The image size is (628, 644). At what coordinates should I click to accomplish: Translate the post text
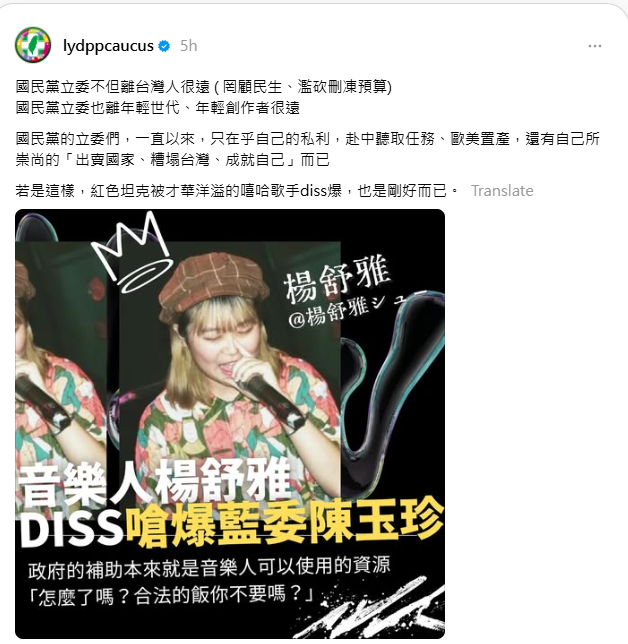[502, 191]
